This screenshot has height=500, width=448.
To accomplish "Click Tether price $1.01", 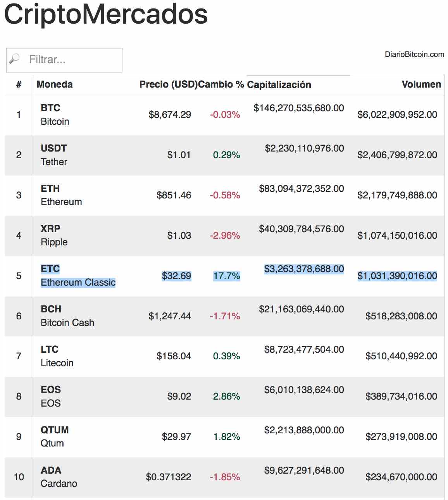I will point(179,155).
